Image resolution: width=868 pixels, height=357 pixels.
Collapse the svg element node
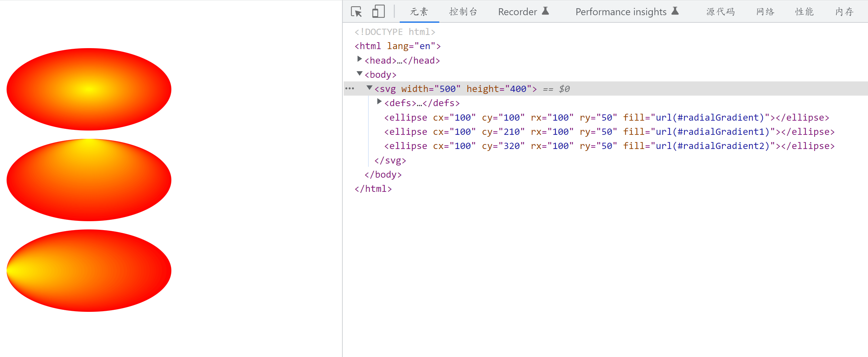pos(369,88)
